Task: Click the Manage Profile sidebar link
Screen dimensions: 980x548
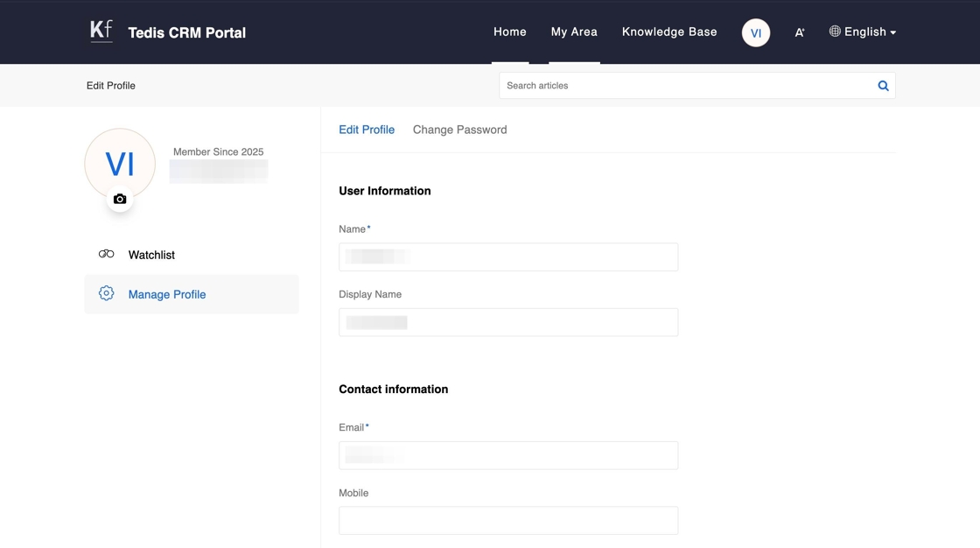Action: [x=167, y=294]
